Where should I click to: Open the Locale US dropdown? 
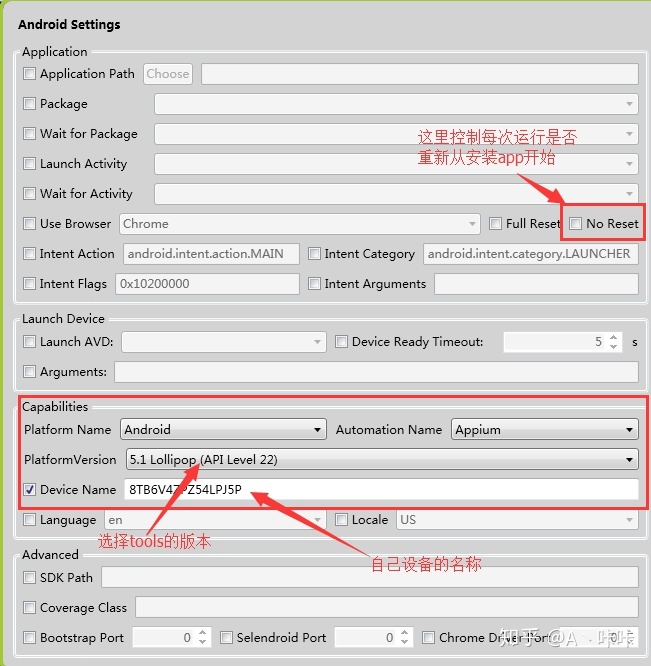point(517,520)
